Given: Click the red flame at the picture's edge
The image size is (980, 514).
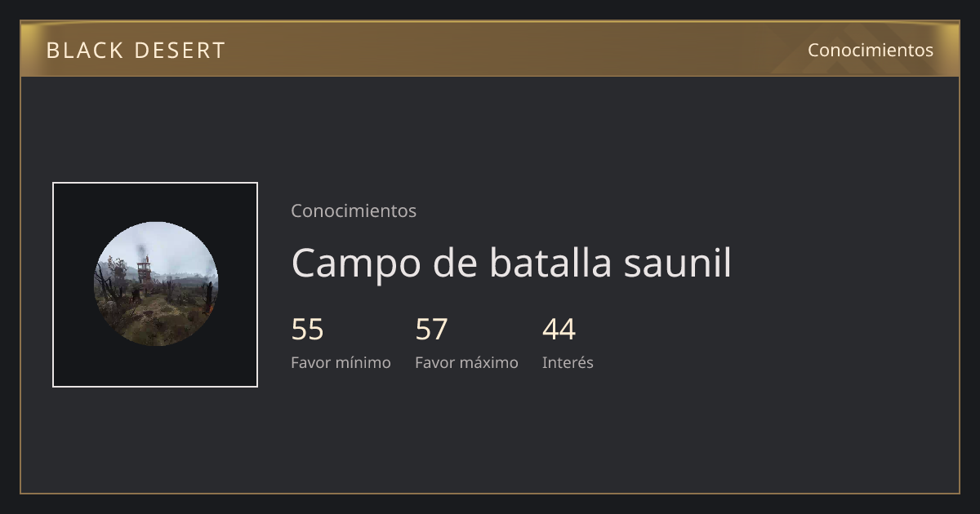Looking at the screenshot, I should click(x=210, y=309).
